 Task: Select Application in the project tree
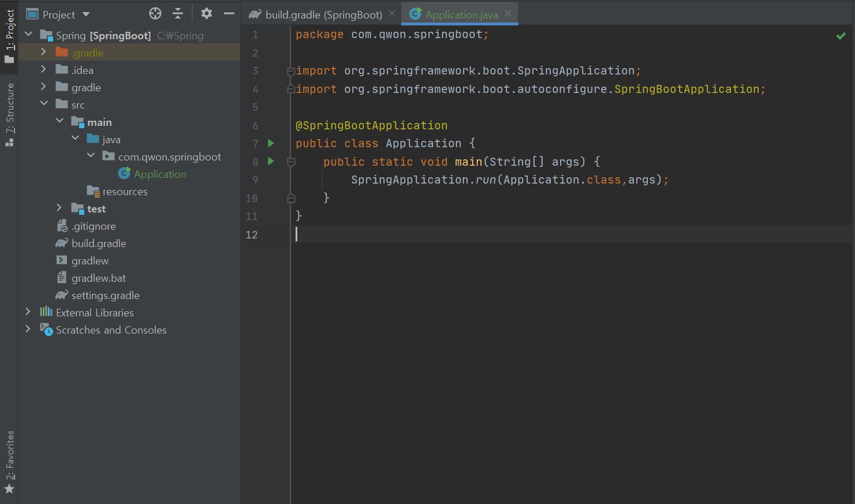click(160, 174)
